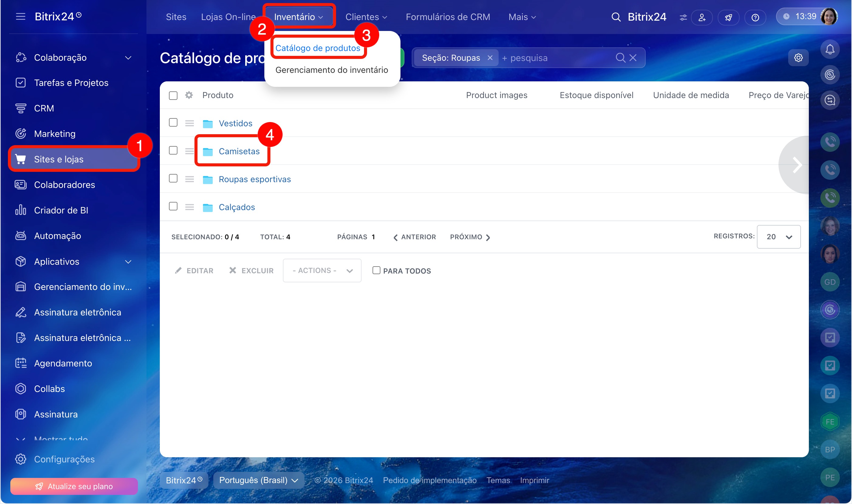Open CRM in left sidebar
The height and width of the screenshot is (504, 852).
[44, 108]
